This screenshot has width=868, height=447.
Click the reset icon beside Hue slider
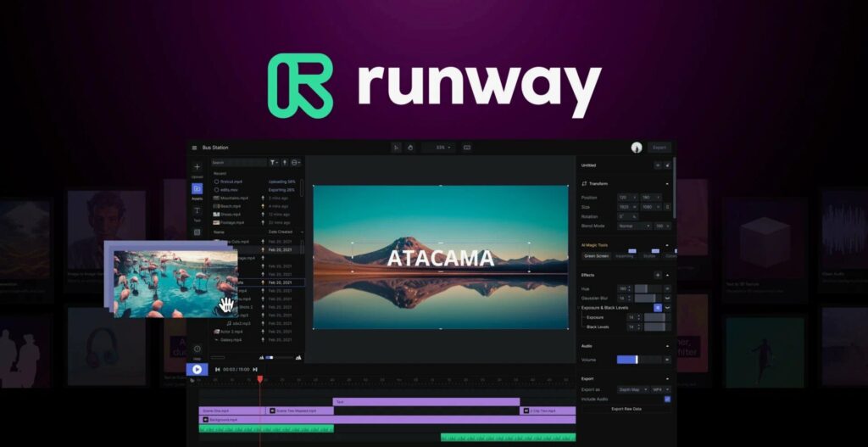point(667,288)
